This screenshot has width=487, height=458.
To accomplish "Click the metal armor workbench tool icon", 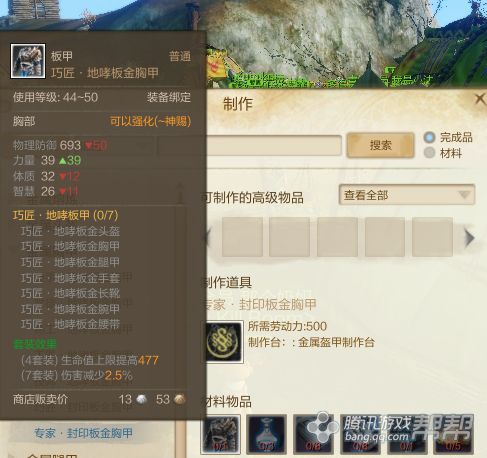I will click(x=223, y=342).
